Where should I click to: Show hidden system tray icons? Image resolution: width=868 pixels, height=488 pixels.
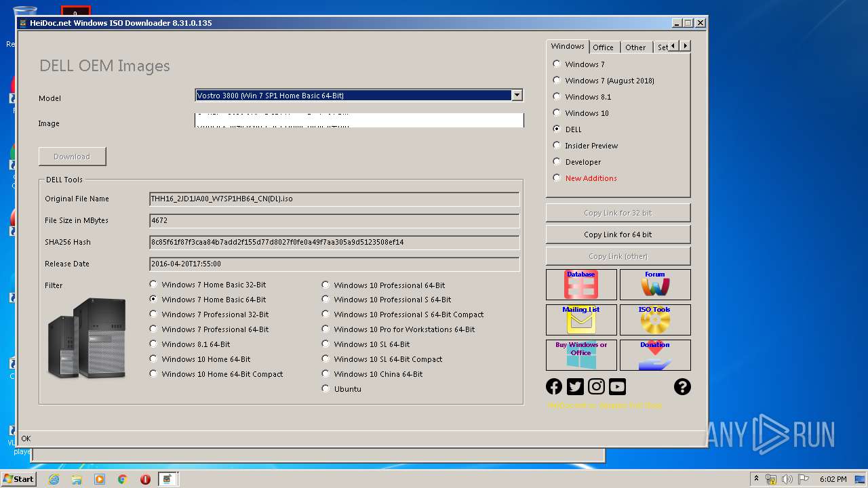(x=756, y=479)
